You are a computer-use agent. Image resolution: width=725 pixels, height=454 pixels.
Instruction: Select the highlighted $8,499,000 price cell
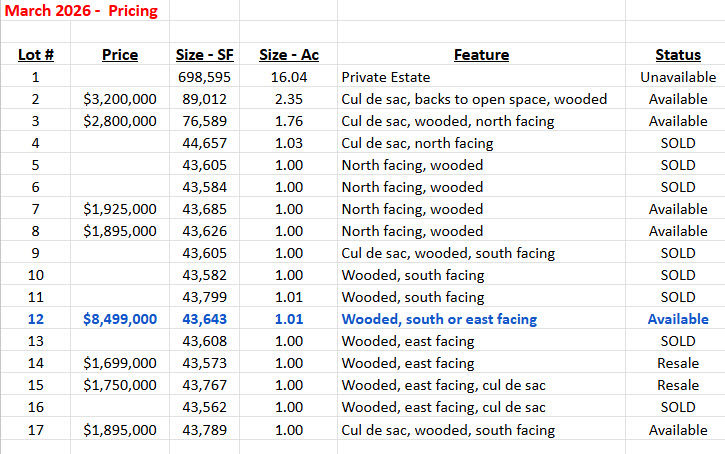[x=120, y=319]
